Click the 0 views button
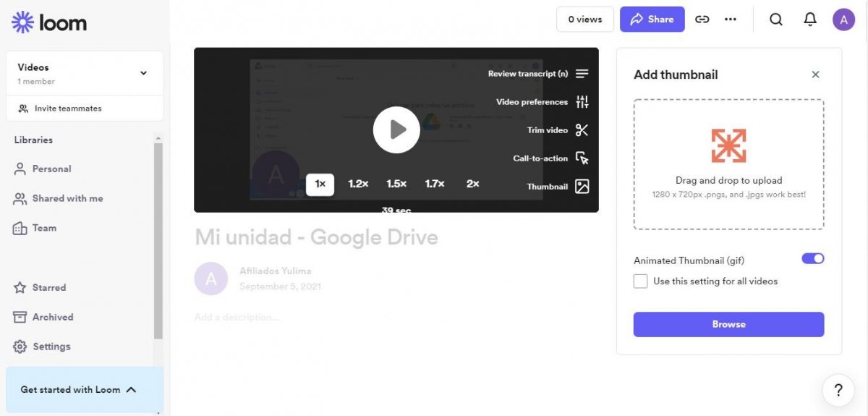This screenshot has width=868, height=416. pyautogui.click(x=585, y=20)
